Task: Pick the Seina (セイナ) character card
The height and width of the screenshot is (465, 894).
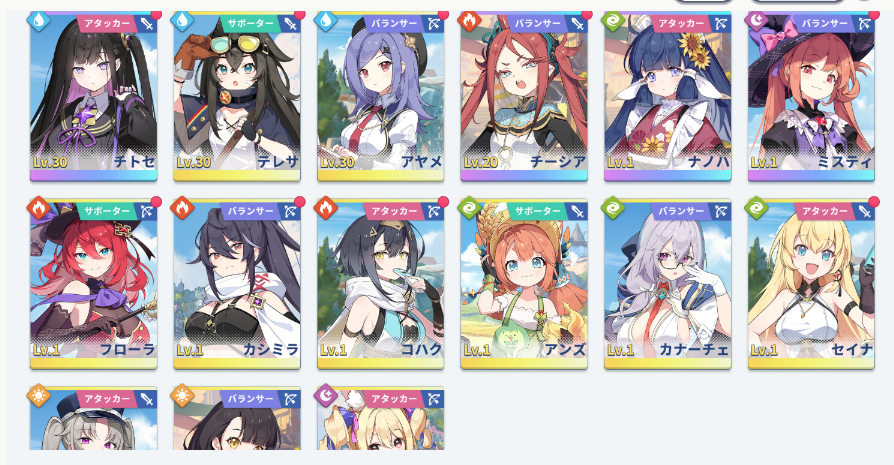Action: pos(811,284)
